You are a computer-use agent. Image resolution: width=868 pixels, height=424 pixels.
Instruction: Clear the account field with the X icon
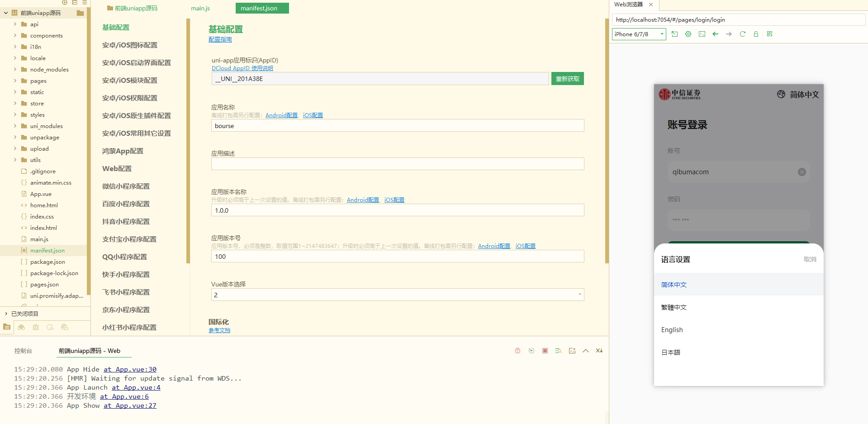coord(802,172)
